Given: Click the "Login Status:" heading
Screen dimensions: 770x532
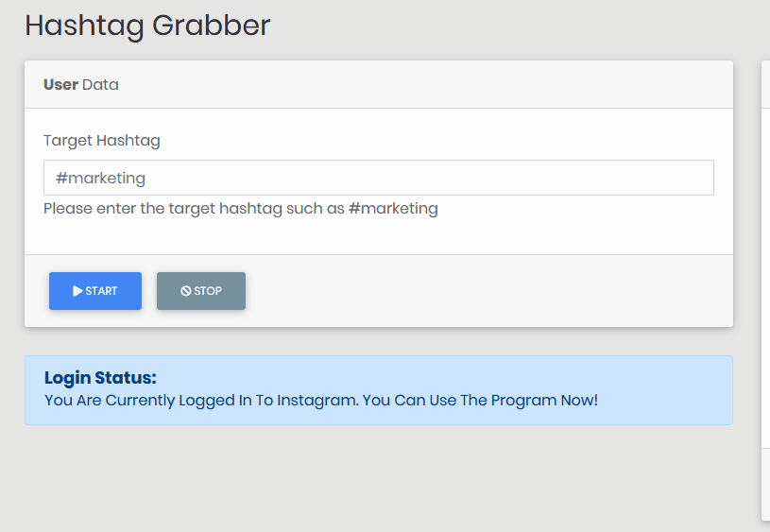Looking at the screenshot, I should pos(100,377).
